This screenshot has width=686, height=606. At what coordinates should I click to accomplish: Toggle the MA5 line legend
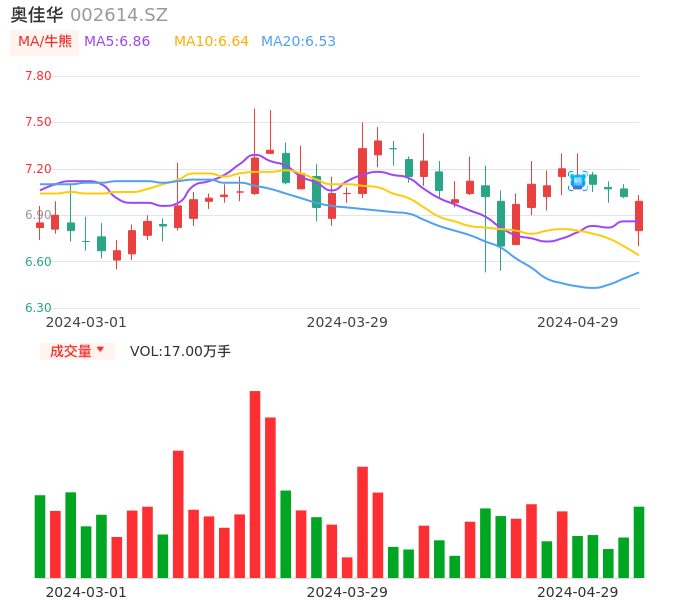point(117,42)
